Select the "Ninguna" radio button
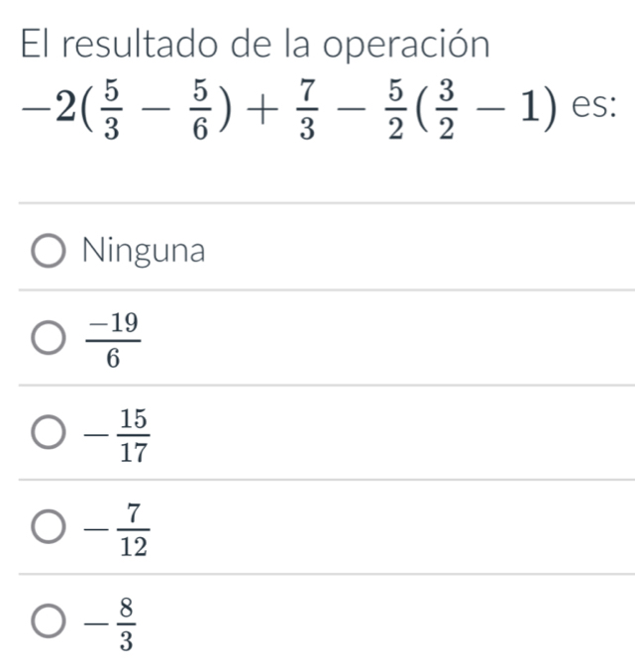635x672 pixels. click(x=49, y=251)
